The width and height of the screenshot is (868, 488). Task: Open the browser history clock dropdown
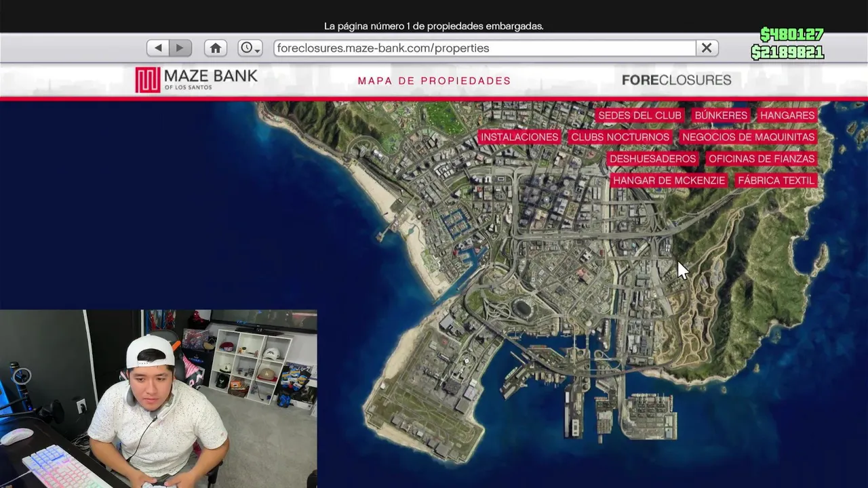pos(250,48)
